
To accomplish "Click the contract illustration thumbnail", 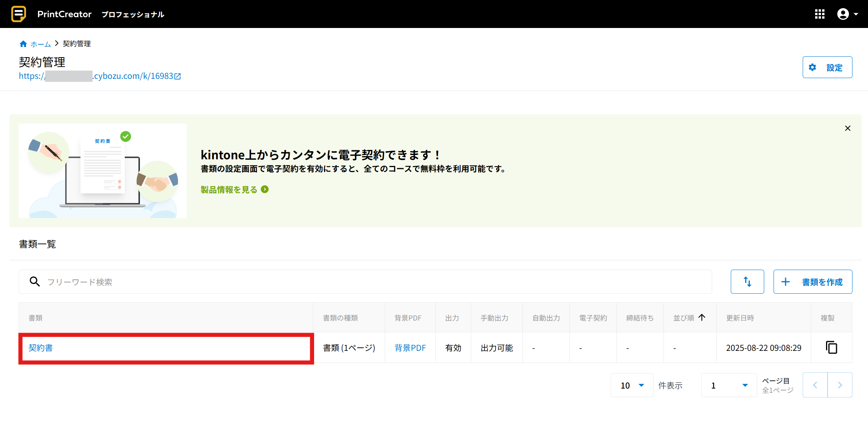I will (x=103, y=171).
